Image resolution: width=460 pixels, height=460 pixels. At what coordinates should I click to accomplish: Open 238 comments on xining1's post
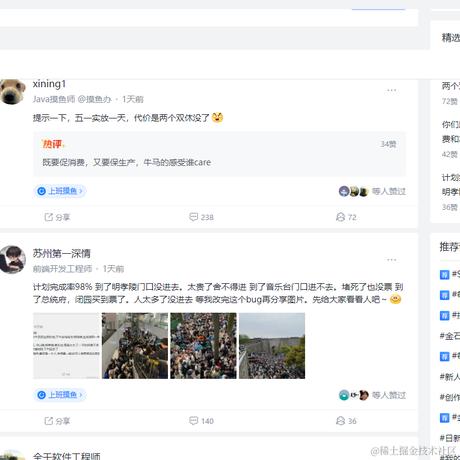pyautogui.click(x=201, y=217)
